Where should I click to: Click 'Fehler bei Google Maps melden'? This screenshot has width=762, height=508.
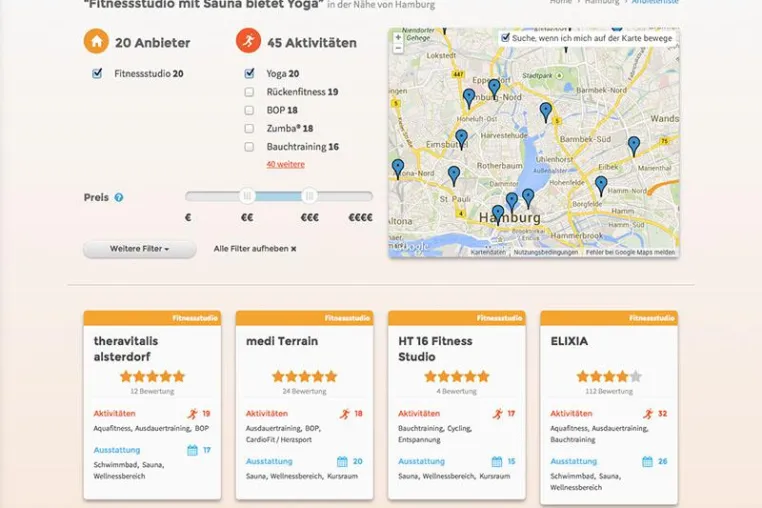pos(630,253)
